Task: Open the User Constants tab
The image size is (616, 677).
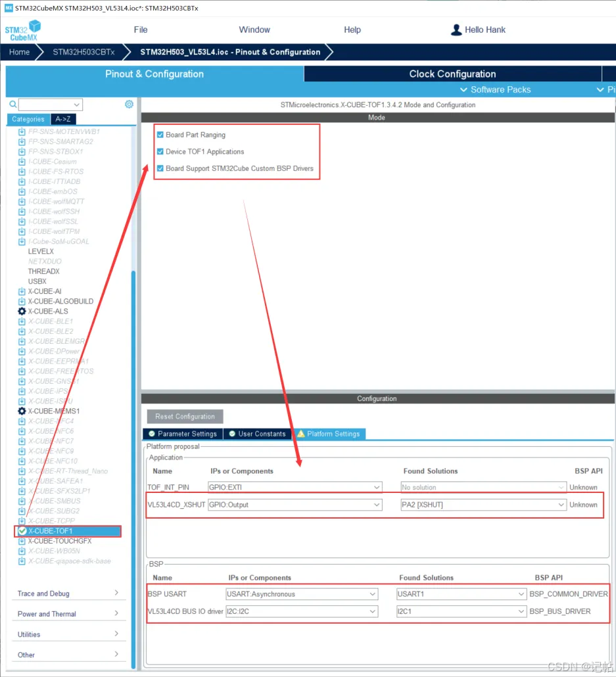Action: pyautogui.click(x=258, y=434)
